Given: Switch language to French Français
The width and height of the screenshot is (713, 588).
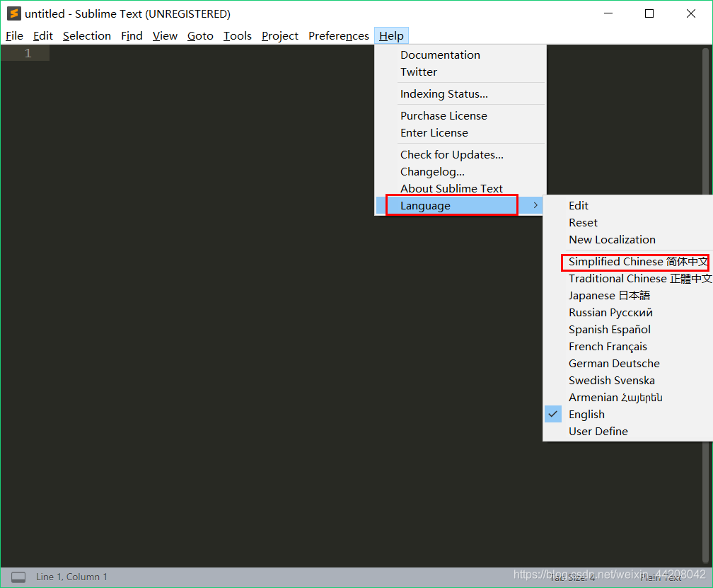Looking at the screenshot, I should click(628, 347).
